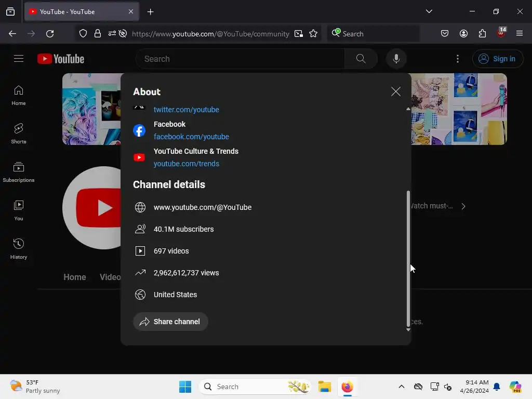Image resolution: width=532 pixels, height=399 pixels.
Task: Start voice search with microphone icon
Action: (396, 59)
